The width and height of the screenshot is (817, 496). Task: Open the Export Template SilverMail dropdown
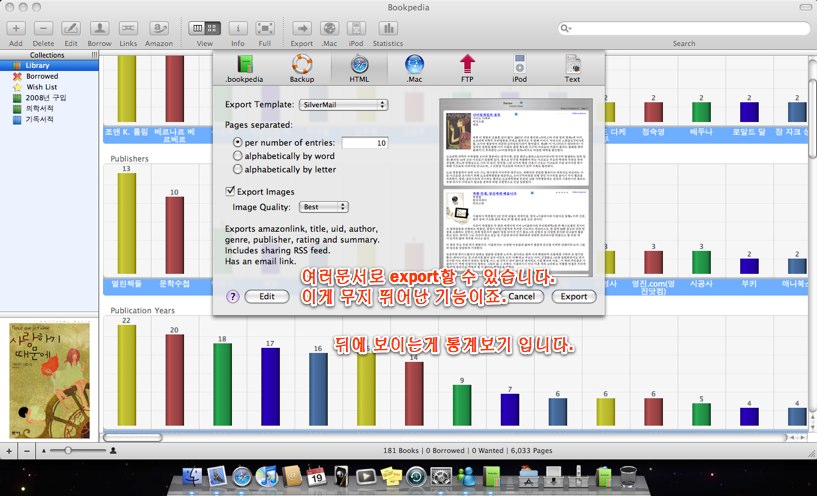point(343,105)
